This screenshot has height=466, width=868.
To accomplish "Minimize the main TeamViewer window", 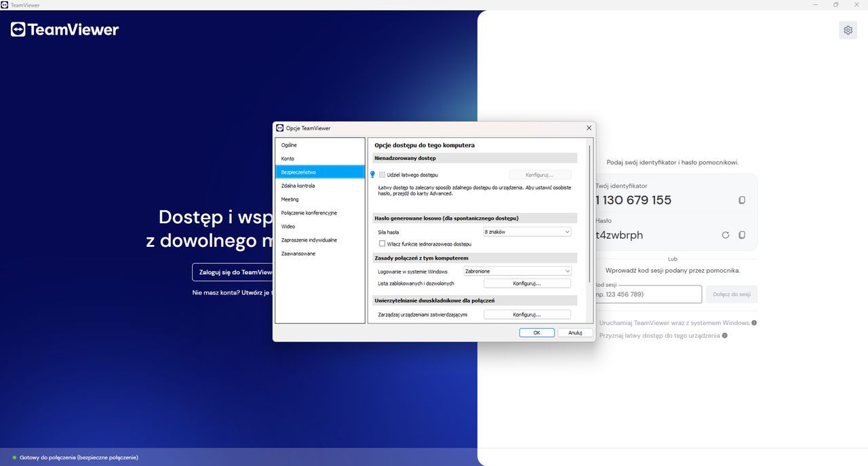I will [x=816, y=5].
